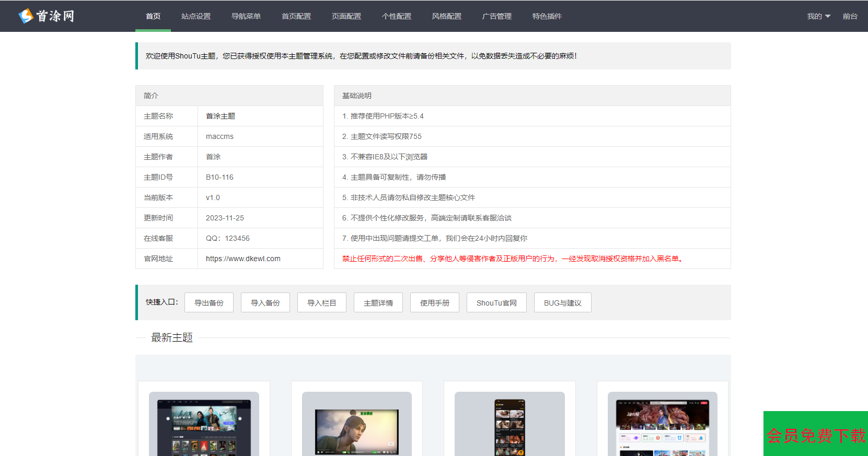The width and height of the screenshot is (868, 456).
Task: Click the BUG与建议 button
Action: (x=563, y=303)
